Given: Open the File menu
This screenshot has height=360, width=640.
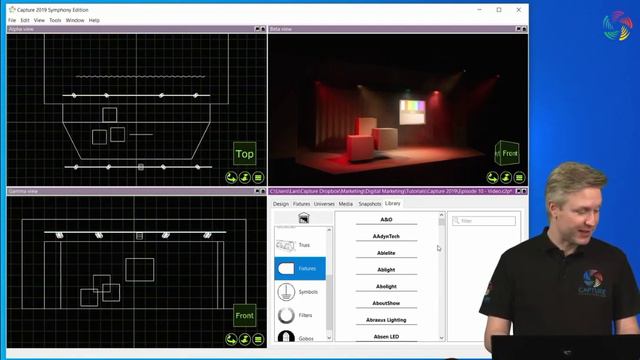Looking at the screenshot, I should point(12,20).
